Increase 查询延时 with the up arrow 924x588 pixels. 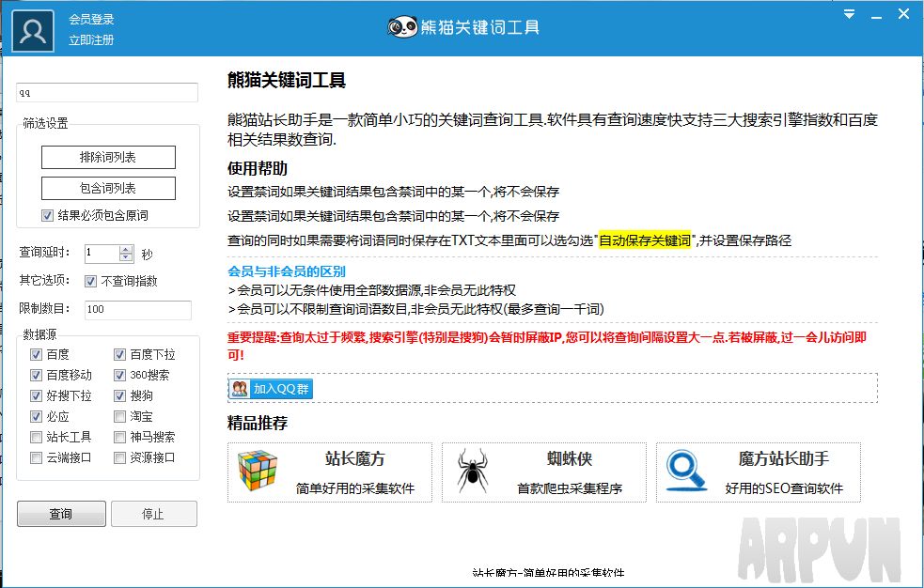[x=127, y=249]
